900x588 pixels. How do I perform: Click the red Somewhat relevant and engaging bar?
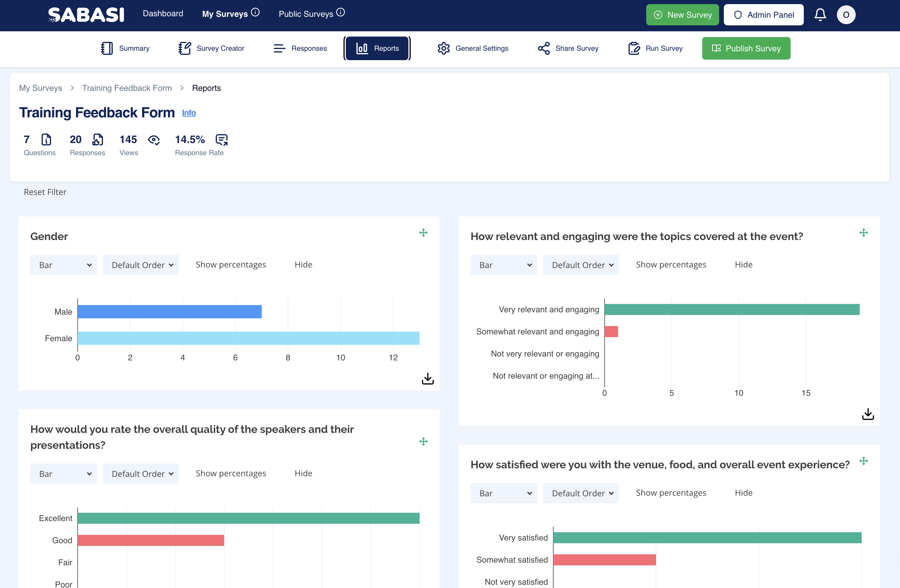tap(611, 331)
